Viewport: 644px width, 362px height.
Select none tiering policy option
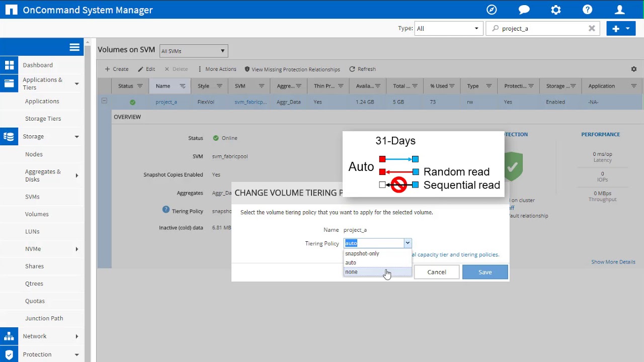pos(377,272)
